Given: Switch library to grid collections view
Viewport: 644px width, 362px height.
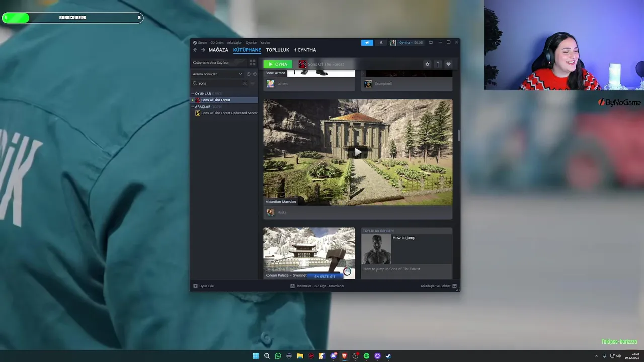Looking at the screenshot, I should tap(253, 63).
